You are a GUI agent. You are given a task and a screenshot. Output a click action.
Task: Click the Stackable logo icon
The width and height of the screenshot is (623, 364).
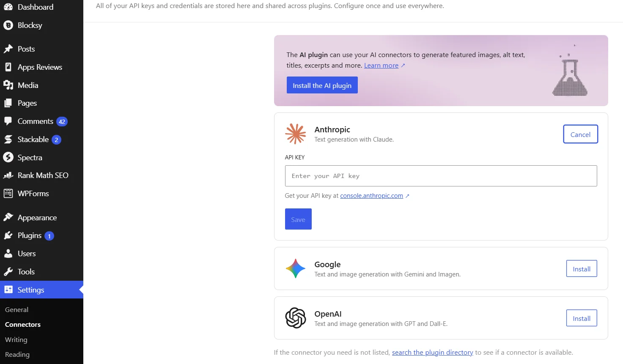pos(8,140)
